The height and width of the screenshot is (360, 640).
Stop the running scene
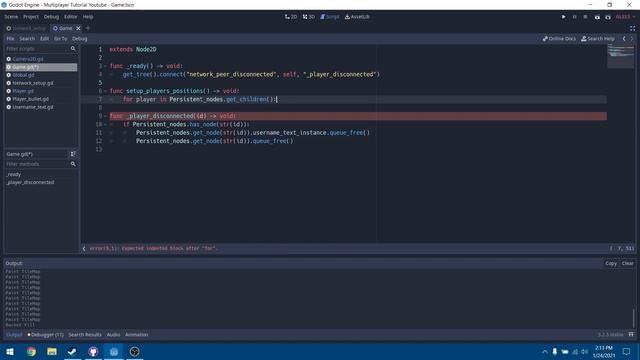[585, 17]
